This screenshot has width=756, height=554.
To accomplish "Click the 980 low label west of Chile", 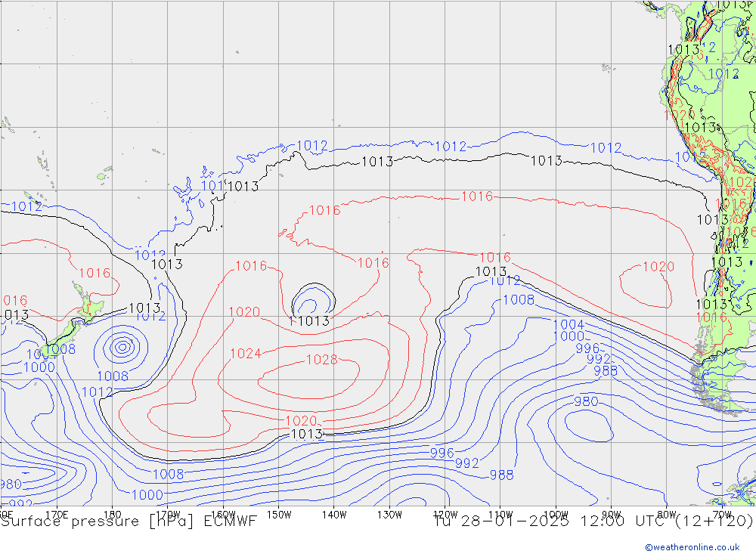I will pyautogui.click(x=586, y=402).
